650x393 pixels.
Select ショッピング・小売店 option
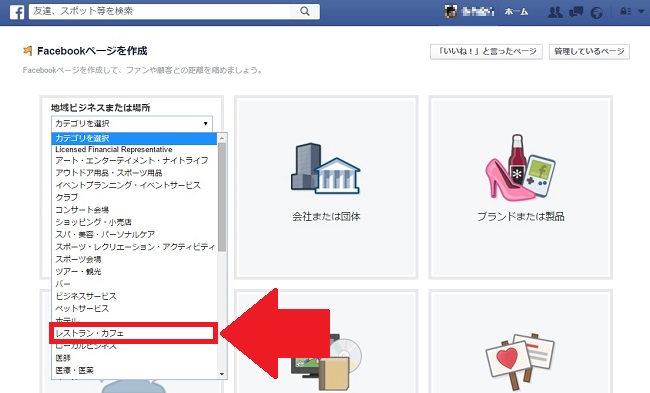tap(134, 222)
